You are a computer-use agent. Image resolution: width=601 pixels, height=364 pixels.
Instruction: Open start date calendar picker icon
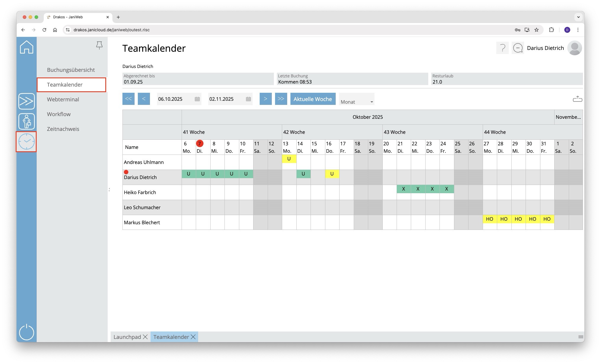point(197,99)
